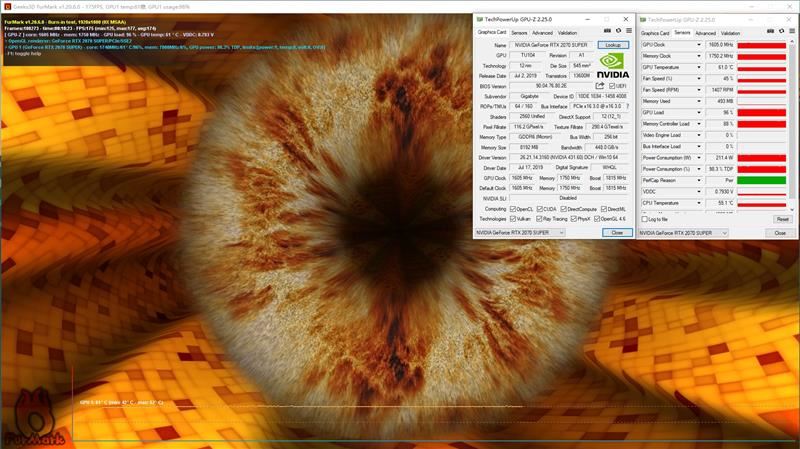Click refresh icon in GPU-Z Graphics Card window
The height and width of the screenshot is (449, 800).
tap(618, 31)
